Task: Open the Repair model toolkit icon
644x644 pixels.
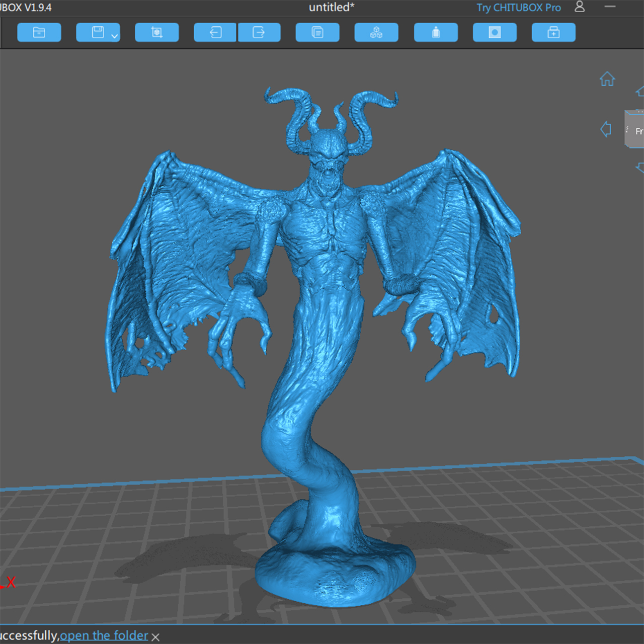Action: pos(553,33)
